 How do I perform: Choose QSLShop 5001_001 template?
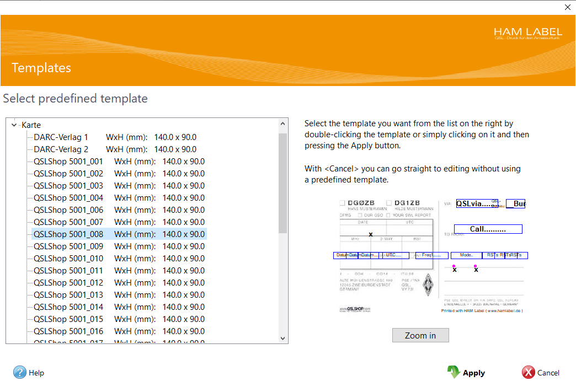point(119,162)
